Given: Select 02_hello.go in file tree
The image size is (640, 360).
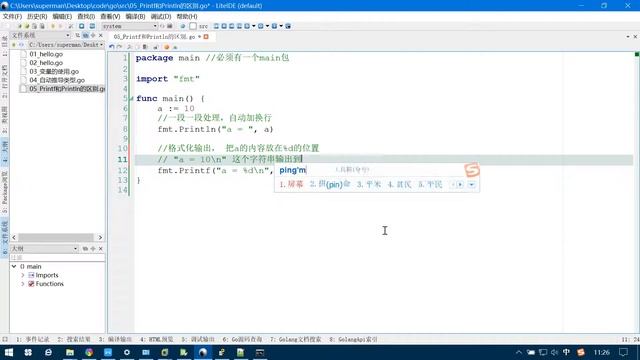Looking at the screenshot, I should (x=46, y=63).
